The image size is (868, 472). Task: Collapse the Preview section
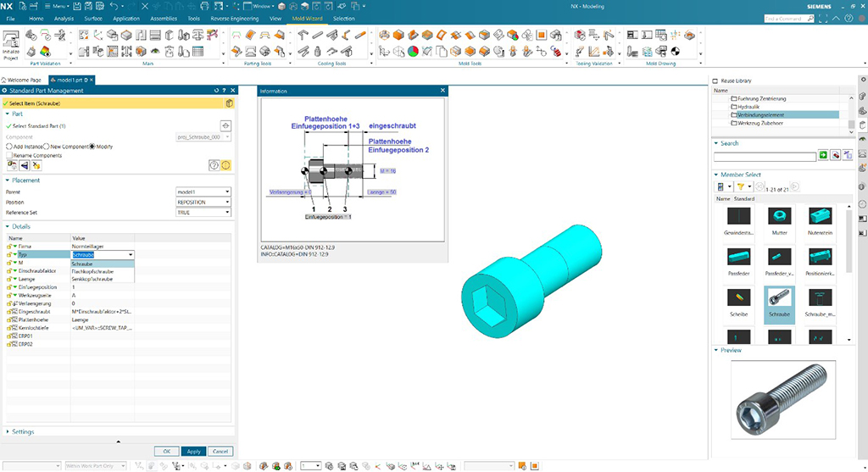coord(715,350)
